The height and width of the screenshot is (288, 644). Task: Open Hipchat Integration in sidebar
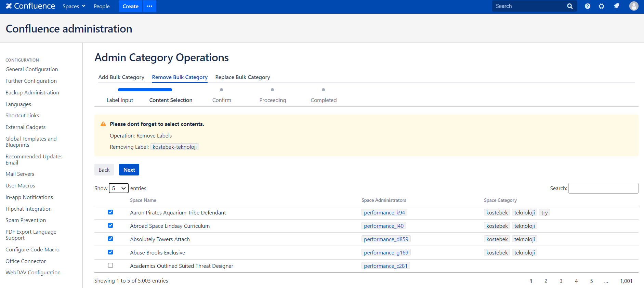click(28, 209)
